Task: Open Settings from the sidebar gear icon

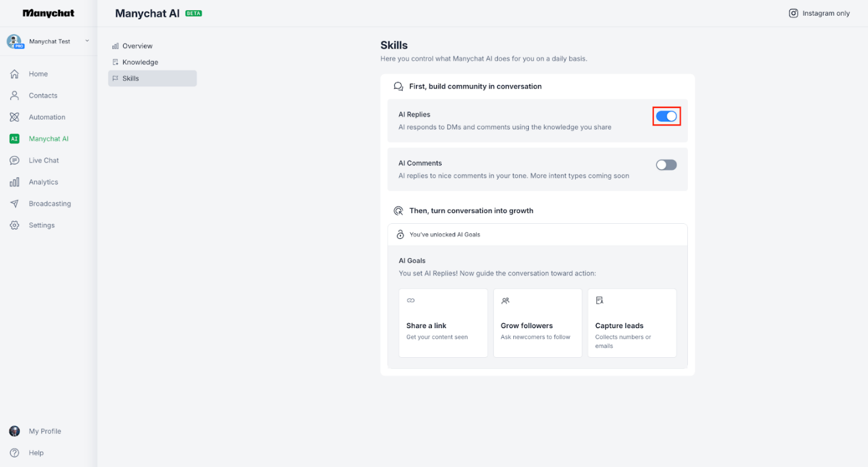Action: 41,225
